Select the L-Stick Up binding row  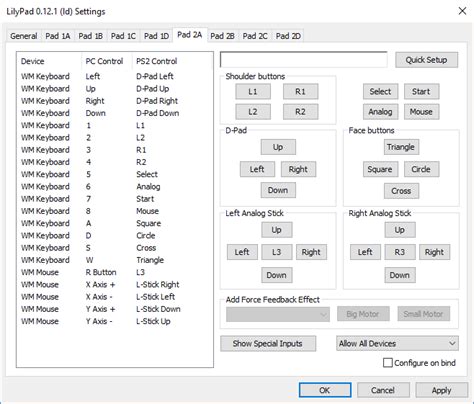coord(115,321)
